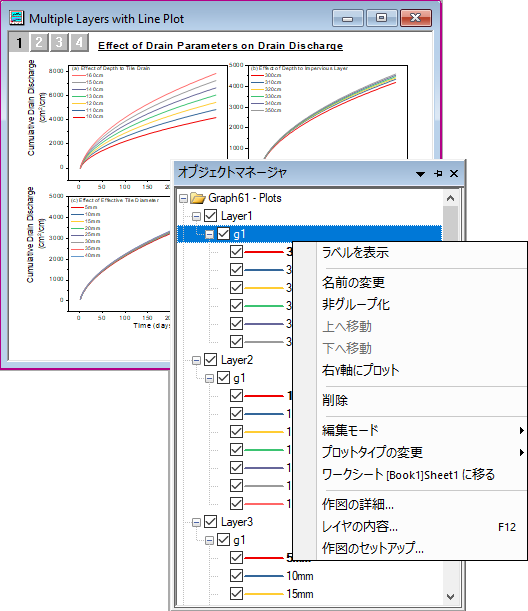Click the Object Manager scrollbar down arrow
The width and height of the screenshot is (528, 611).
(x=450, y=597)
